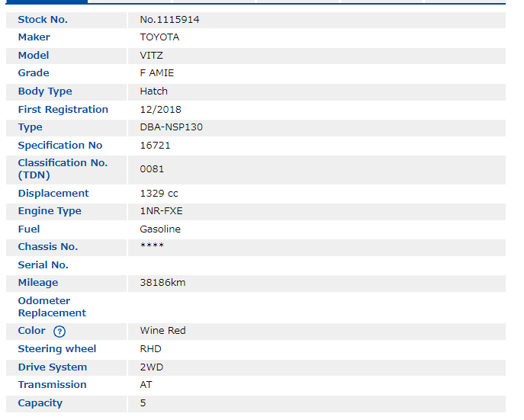Click the Hatch body type value

click(154, 91)
